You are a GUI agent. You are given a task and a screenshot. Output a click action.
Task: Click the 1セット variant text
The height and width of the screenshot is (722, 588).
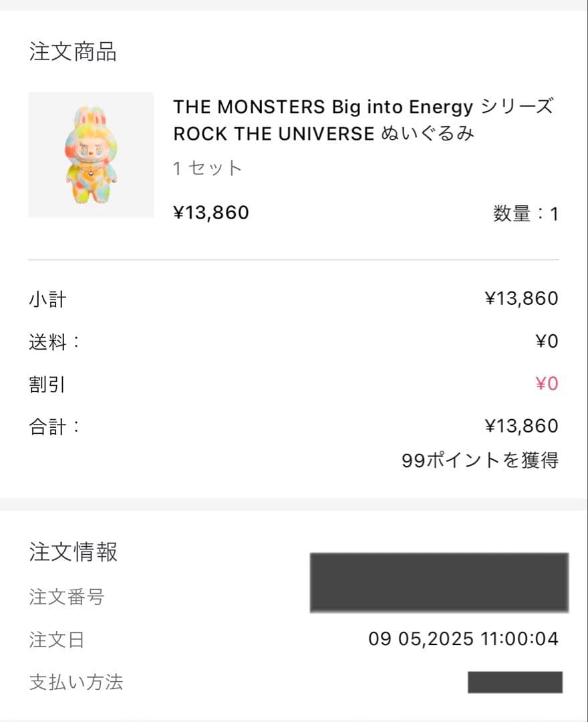tap(207, 168)
